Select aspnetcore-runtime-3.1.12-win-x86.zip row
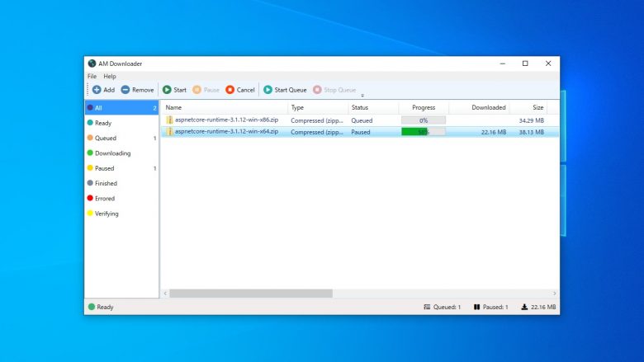 click(x=359, y=120)
